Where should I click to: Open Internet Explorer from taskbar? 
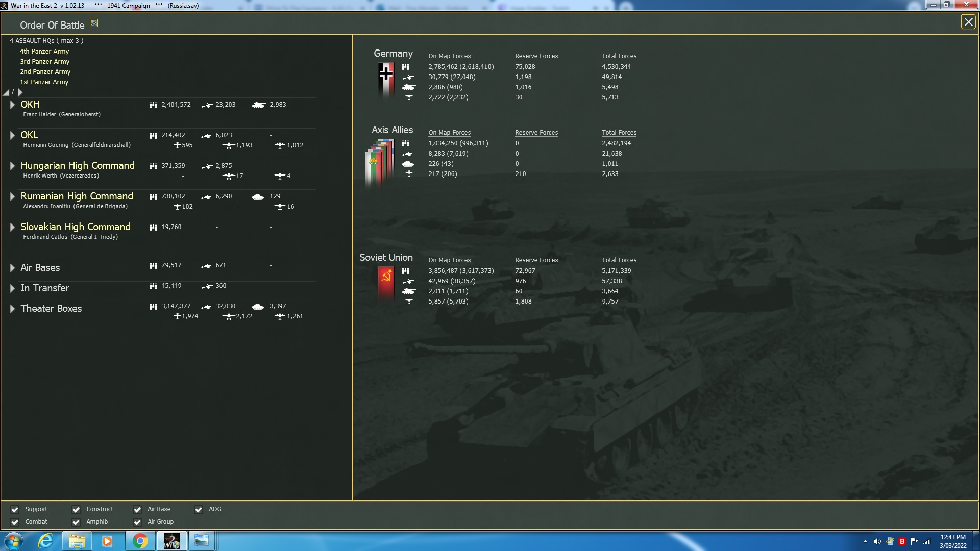click(46, 541)
